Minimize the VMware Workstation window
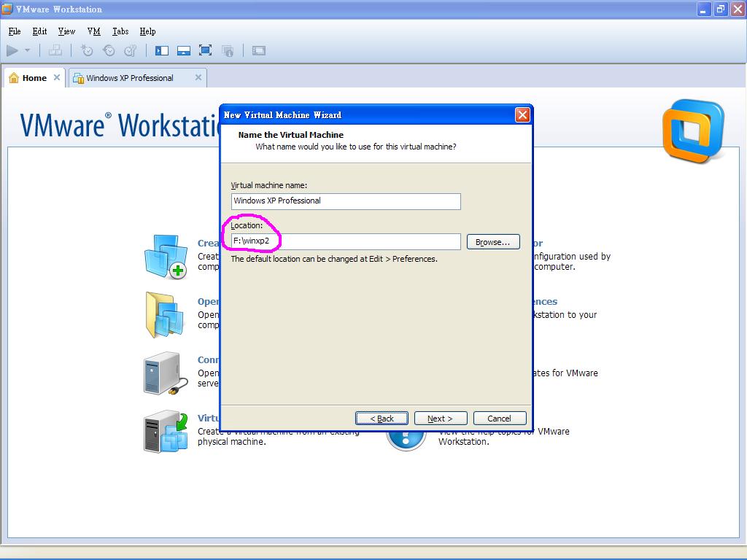This screenshot has height=560, width=747. tap(703, 9)
